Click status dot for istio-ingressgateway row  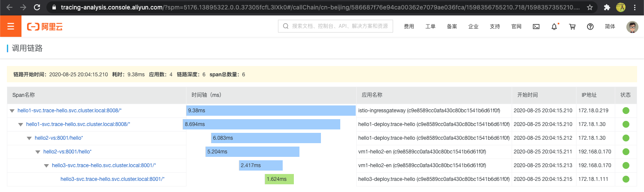(626, 111)
